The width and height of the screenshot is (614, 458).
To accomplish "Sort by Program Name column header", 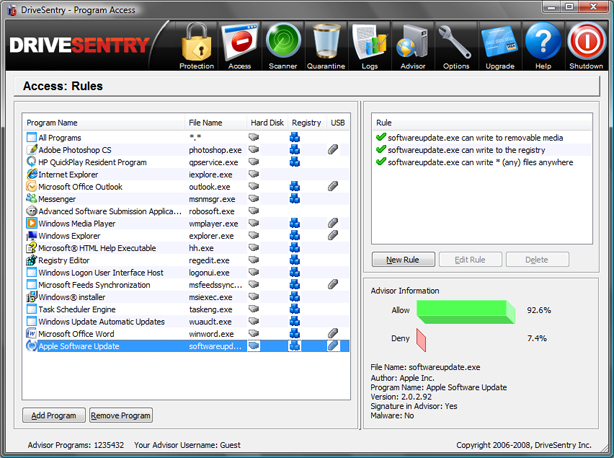I will pyautogui.click(x=104, y=123).
